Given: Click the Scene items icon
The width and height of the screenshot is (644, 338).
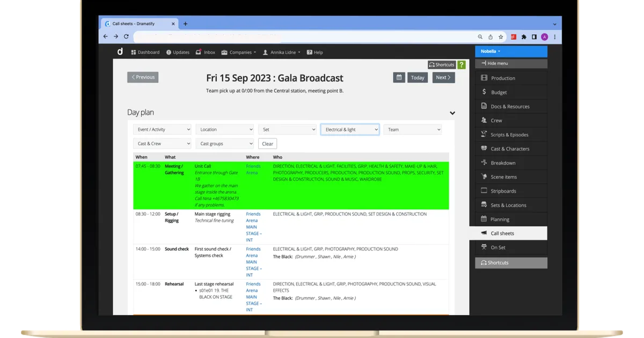Looking at the screenshot, I should coord(484,177).
